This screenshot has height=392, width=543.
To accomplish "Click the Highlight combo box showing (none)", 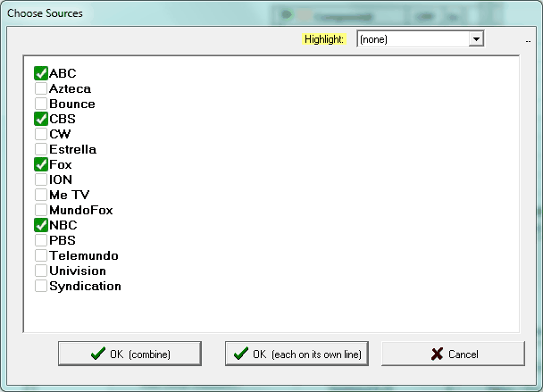I will click(x=421, y=39).
